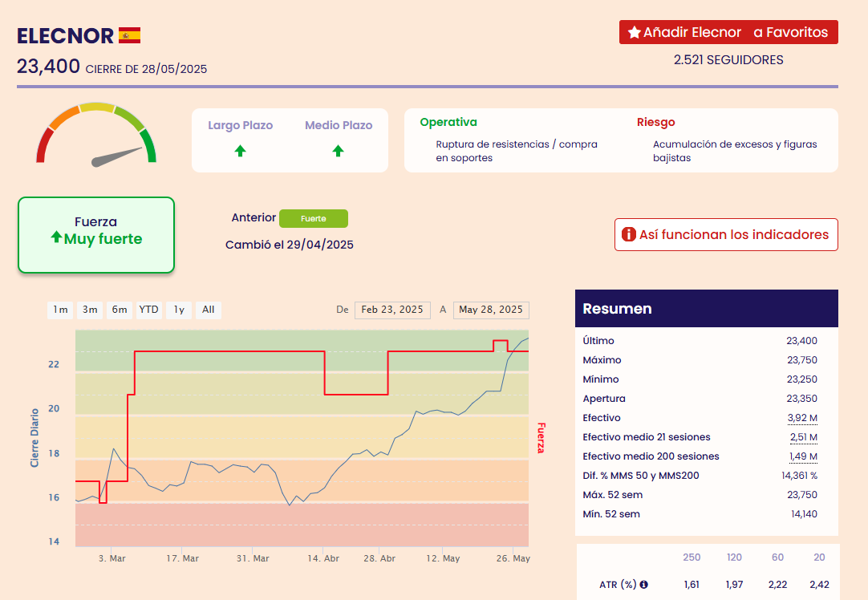
Task: Click the green Fuerte previous status badge
Action: coord(313,218)
